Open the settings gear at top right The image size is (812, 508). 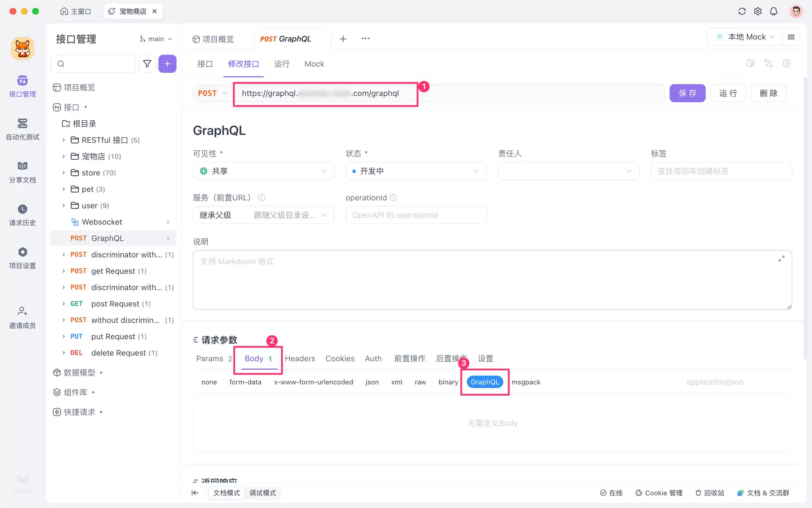758,11
